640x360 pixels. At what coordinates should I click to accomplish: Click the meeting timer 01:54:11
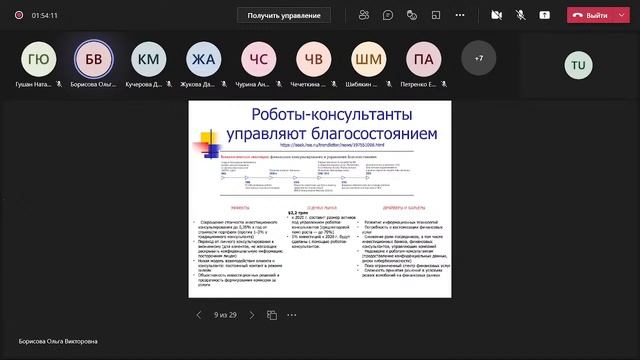coord(44,16)
